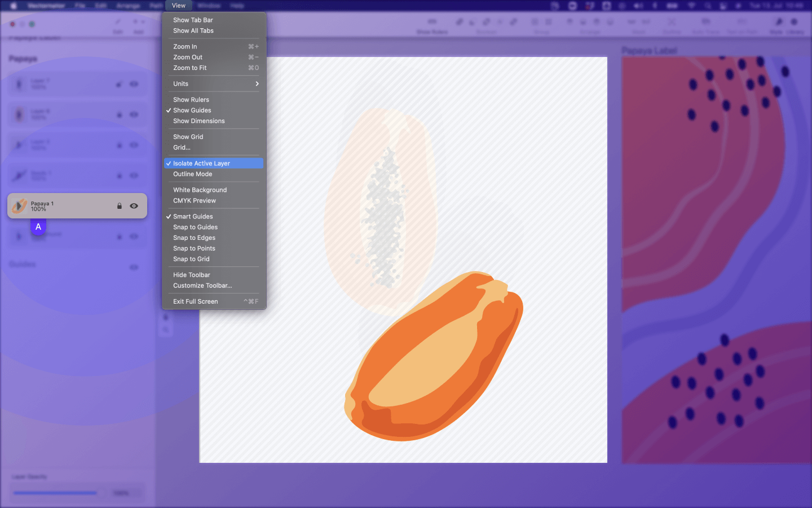Enable White Background option
This screenshot has width=812, height=508.
[214, 190]
